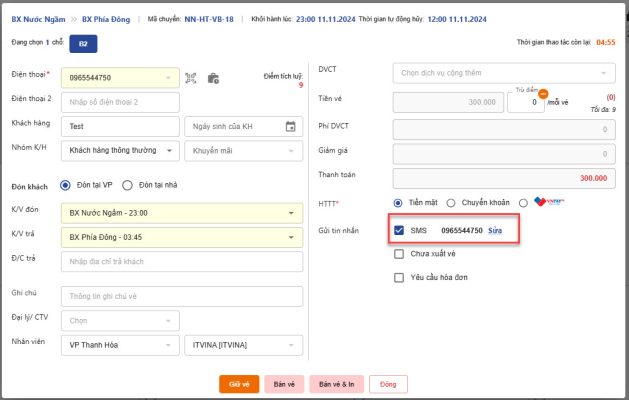Click the BX Nước Ngầm breadcrumb
The image size is (629, 400).
[39, 19]
